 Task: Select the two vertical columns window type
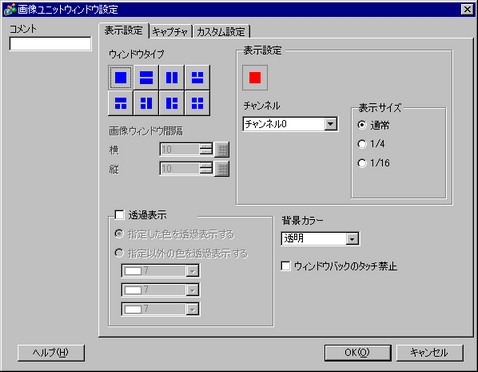(x=172, y=77)
